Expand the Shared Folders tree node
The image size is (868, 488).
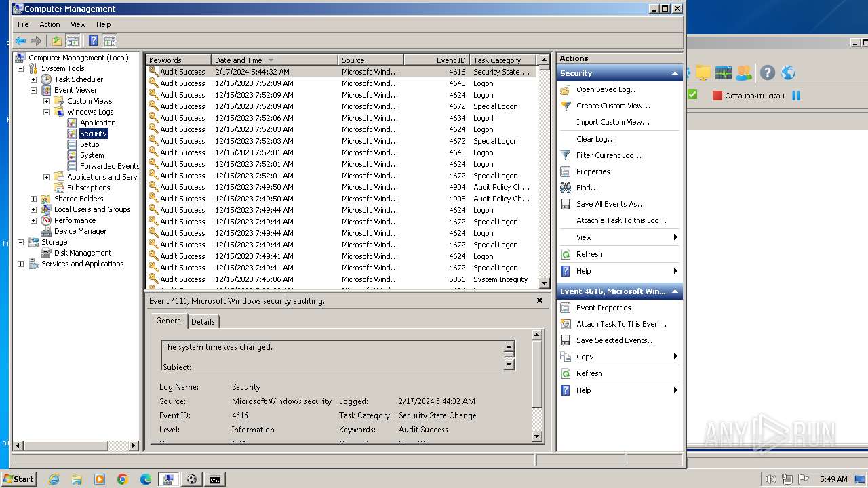(x=34, y=199)
